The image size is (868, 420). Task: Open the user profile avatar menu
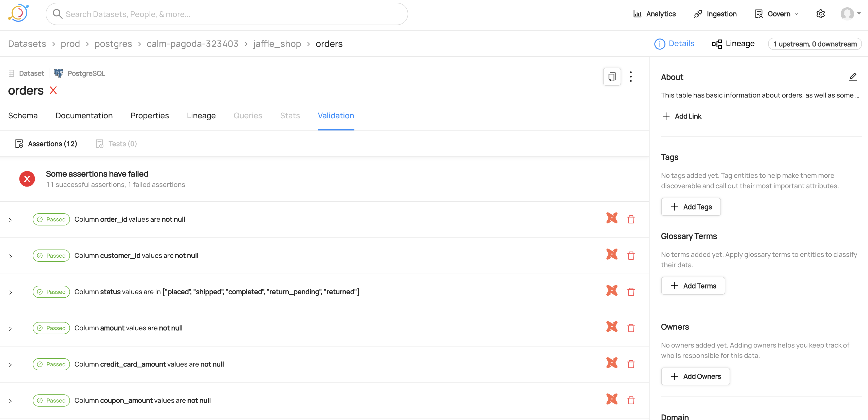tap(847, 14)
